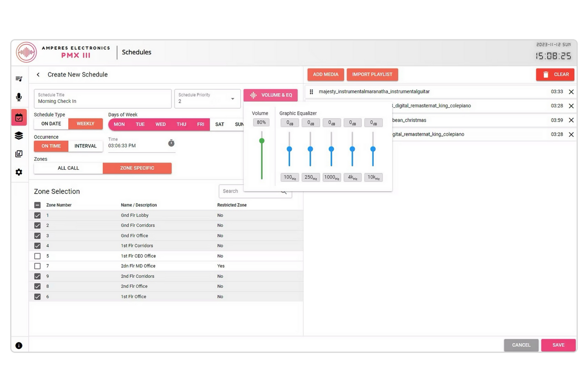This screenshot has width=588, height=392.
Task: Adjust the 250Hz equalizer slider handle
Action: (x=310, y=149)
